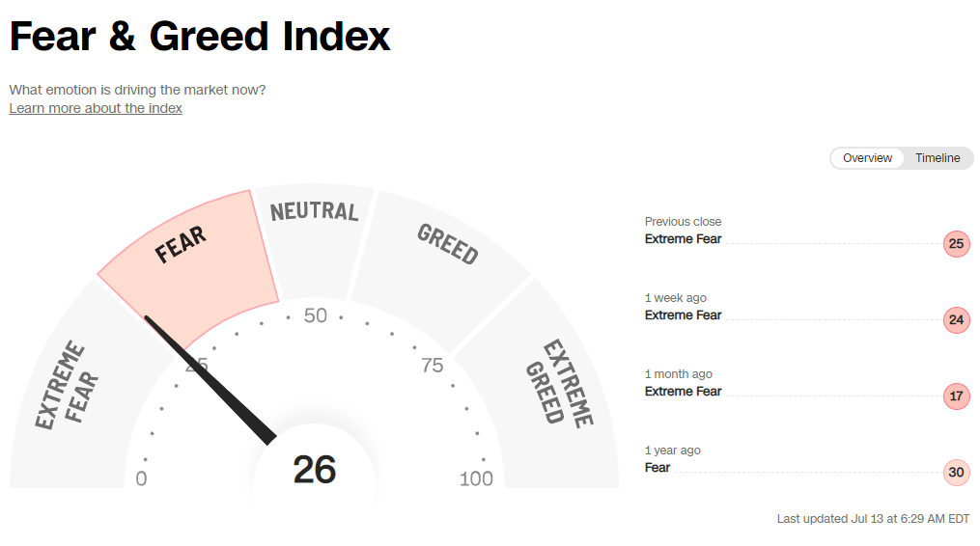This screenshot has height=546, width=980.
Task: Click the '1 month ago' Extreme Fear label
Action: (683, 392)
